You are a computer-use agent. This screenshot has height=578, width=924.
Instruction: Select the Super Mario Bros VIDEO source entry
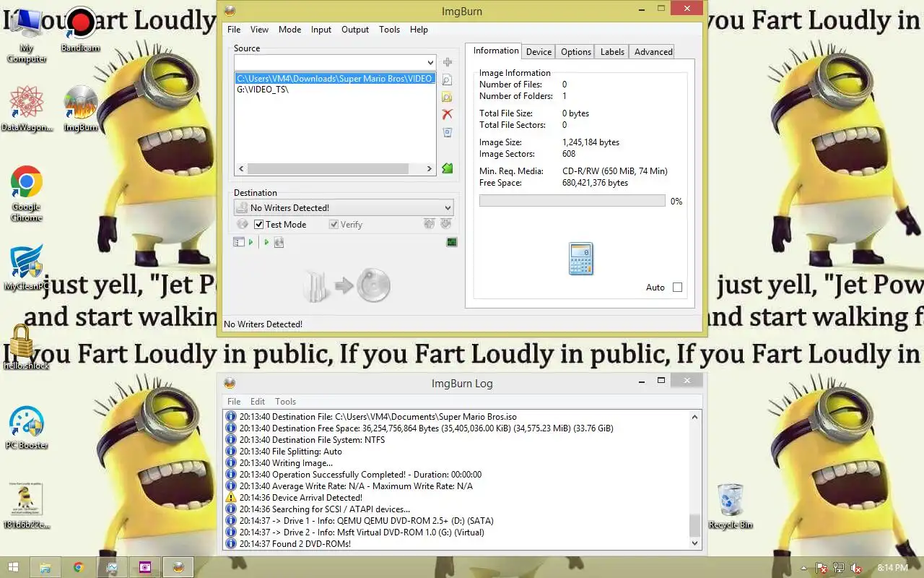click(x=335, y=78)
